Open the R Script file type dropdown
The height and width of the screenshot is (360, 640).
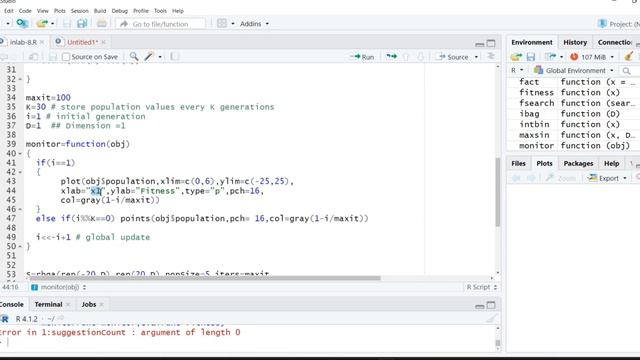pyautogui.click(x=482, y=287)
